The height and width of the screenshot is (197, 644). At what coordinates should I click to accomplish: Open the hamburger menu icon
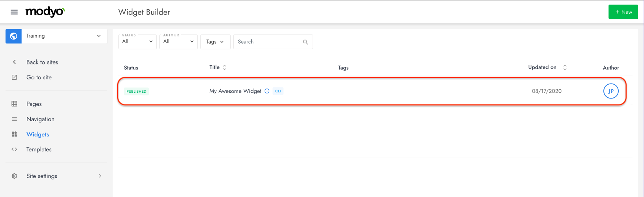(14, 12)
